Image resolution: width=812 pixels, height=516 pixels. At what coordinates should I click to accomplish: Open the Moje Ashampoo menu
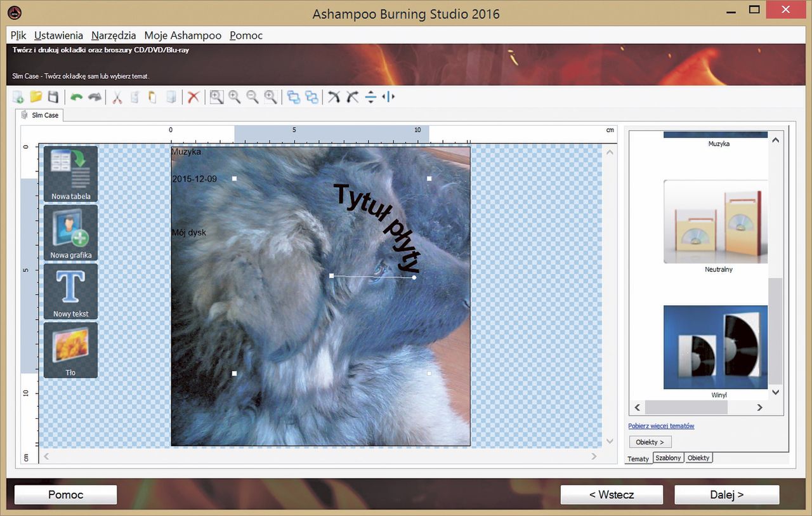click(x=183, y=36)
